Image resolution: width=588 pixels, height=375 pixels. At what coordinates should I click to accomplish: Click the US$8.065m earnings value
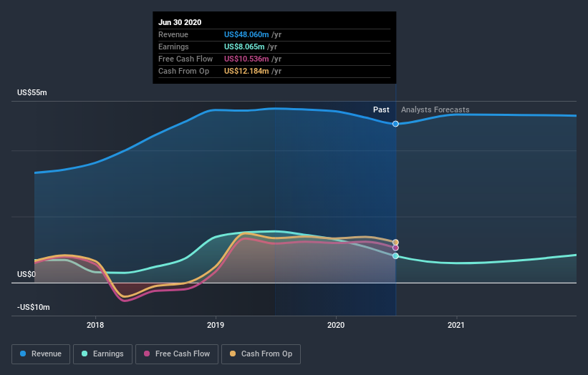(x=244, y=47)
